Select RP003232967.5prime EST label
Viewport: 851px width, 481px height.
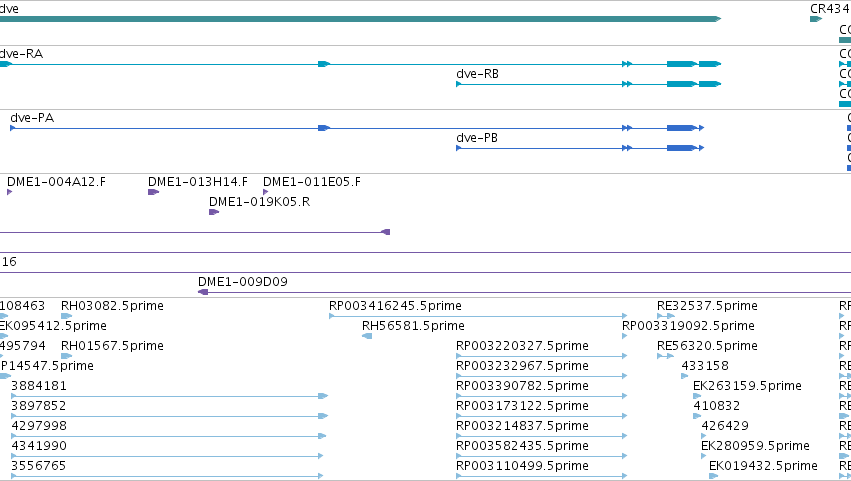pos(522,366)
